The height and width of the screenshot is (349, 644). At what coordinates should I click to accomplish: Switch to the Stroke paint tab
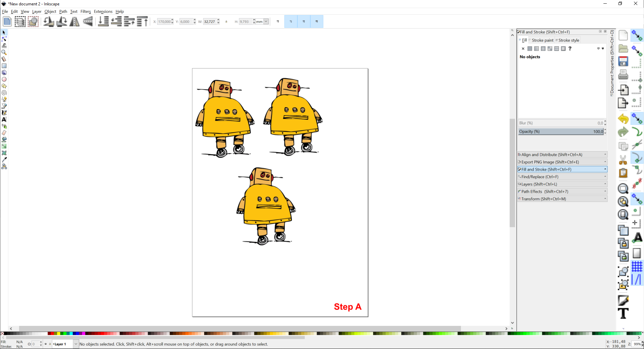tap(542, 40)
